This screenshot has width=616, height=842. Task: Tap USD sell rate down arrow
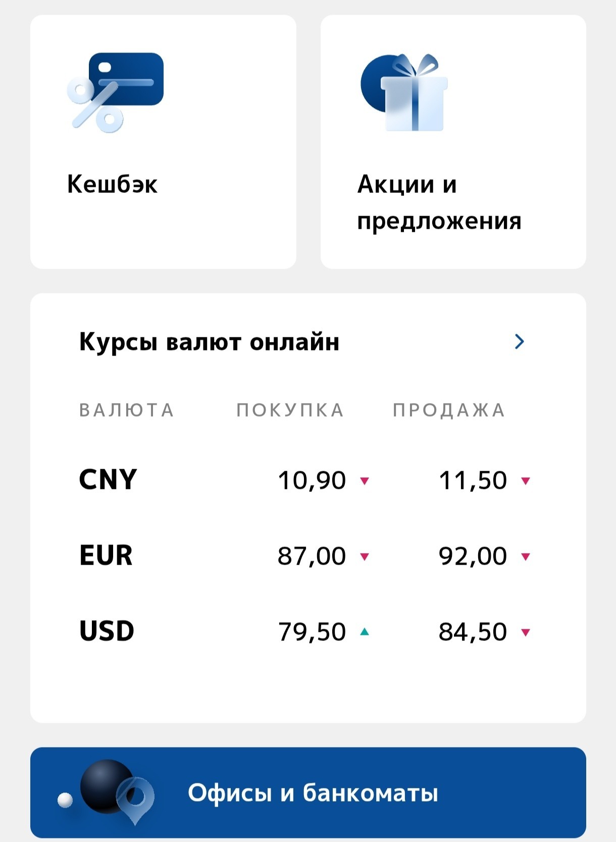pos(526,632)
